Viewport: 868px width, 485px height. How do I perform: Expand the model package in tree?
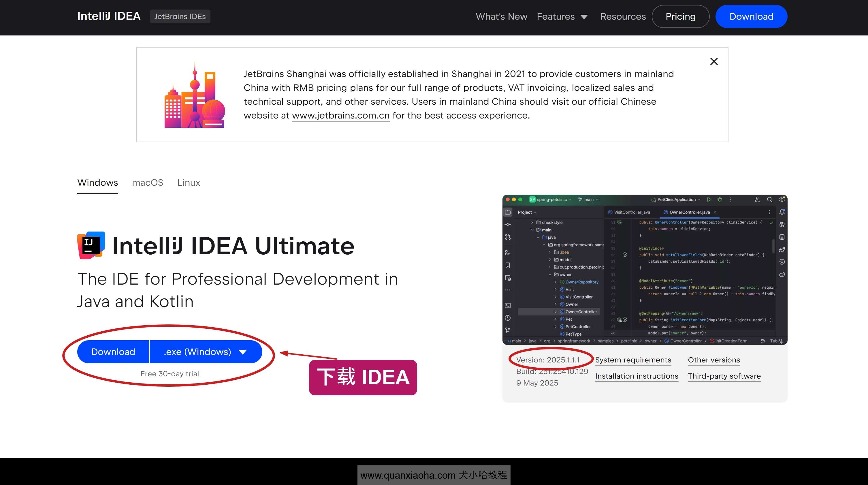pos(550,260)
